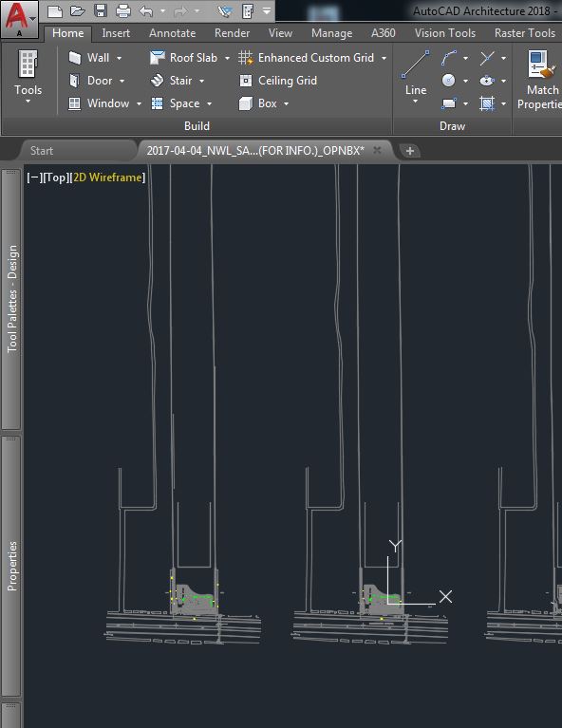Select the Roof Slab tool
The width and height of the screenshot is (562, 728).
(x=183, y=58)
